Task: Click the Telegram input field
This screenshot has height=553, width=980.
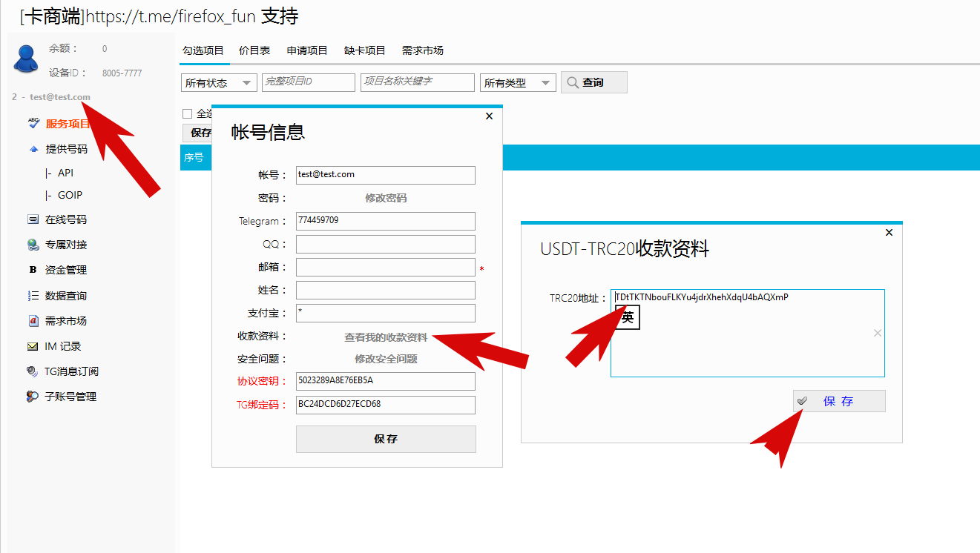Action: pyautogui.click(x=386, y=221)
